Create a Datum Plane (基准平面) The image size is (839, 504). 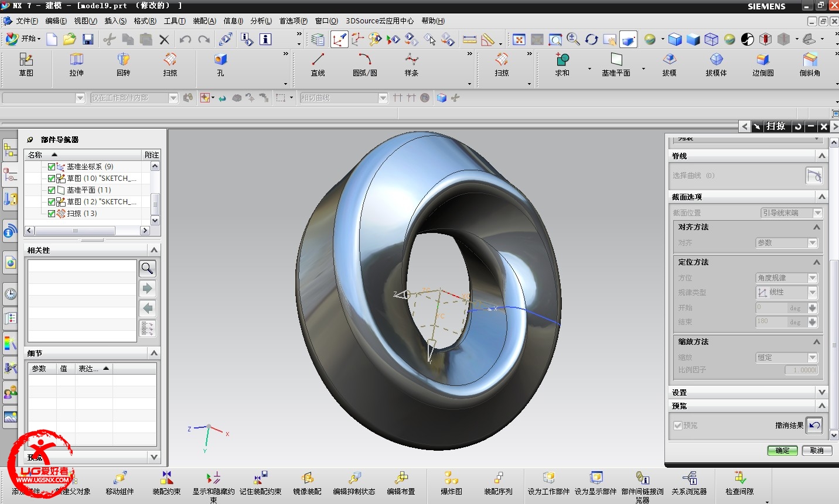tap(616, 64)
